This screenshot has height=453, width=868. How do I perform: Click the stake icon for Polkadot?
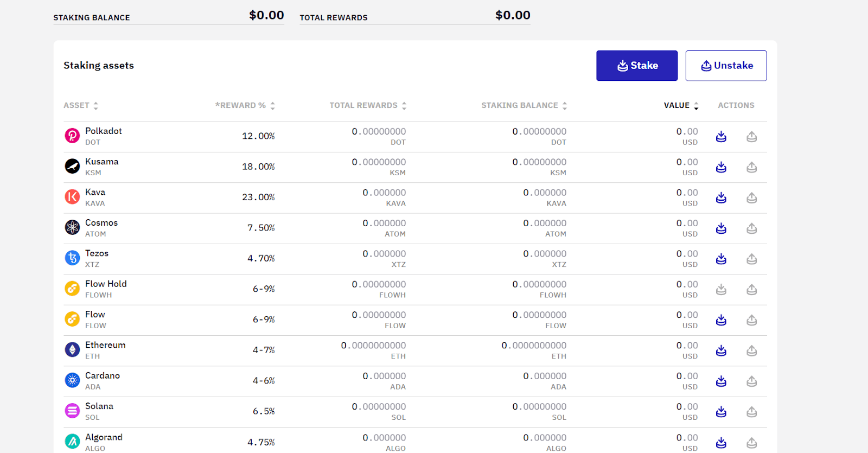tap(721, 137)
